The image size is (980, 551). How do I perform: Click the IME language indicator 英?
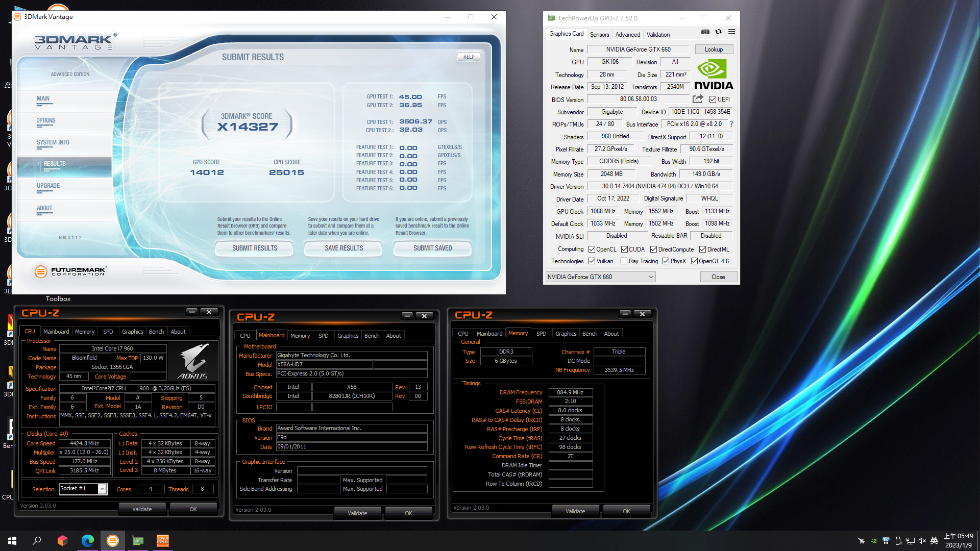pyautogui.click(x=934, y=541)
